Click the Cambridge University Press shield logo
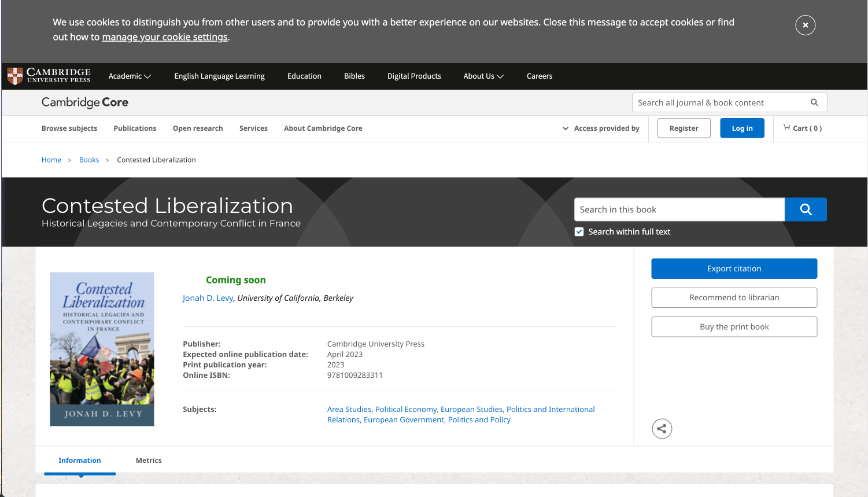This screenshot has height=497, width=868. pos(15,76)
